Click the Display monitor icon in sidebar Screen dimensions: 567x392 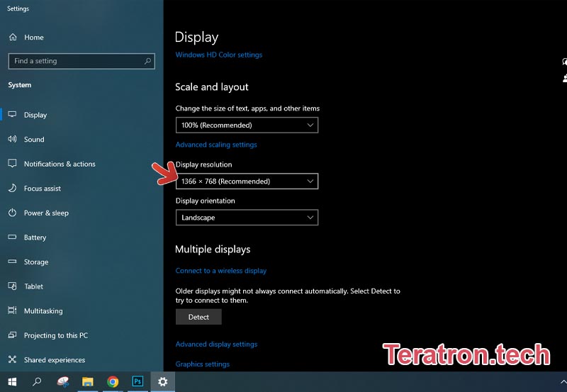click(12, 115)
